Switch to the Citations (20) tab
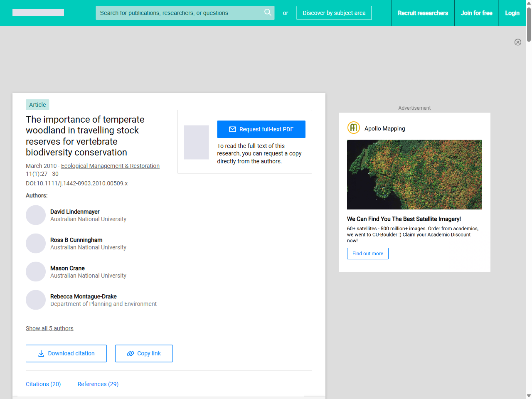 click(x=43, y=384)
